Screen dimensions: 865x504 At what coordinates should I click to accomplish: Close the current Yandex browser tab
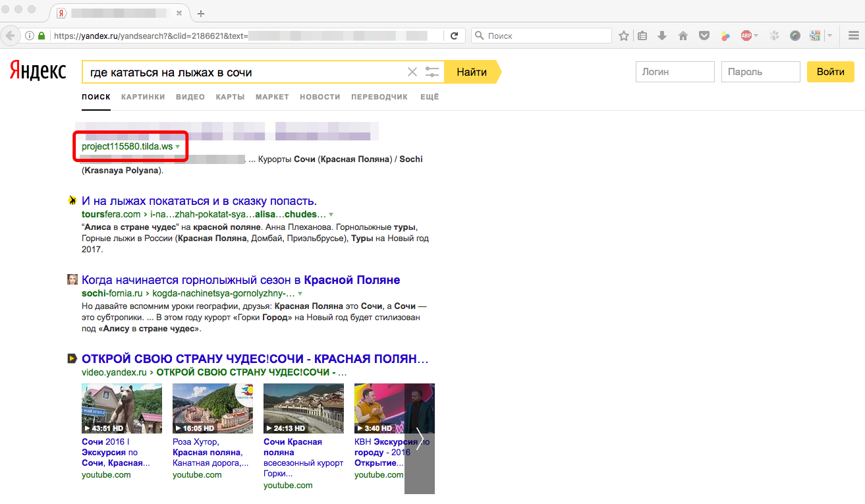pos(179,13)
